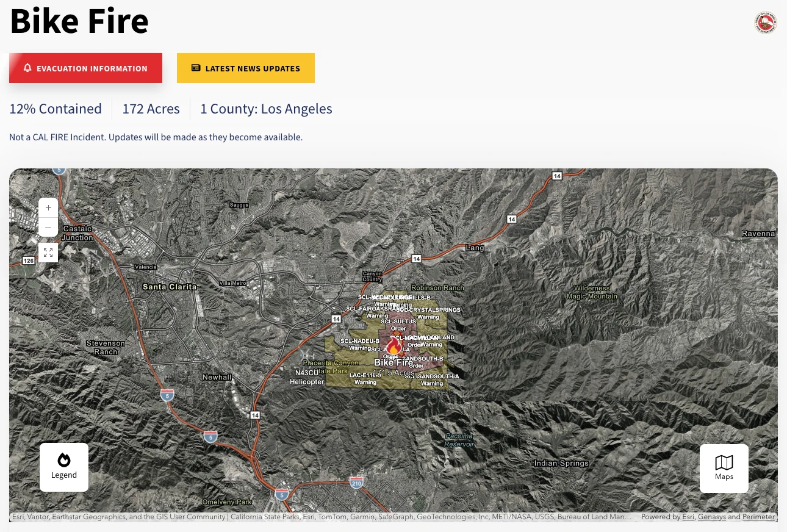Open Latest News Updates
The image size is (787, 532).
pos(246,68)
